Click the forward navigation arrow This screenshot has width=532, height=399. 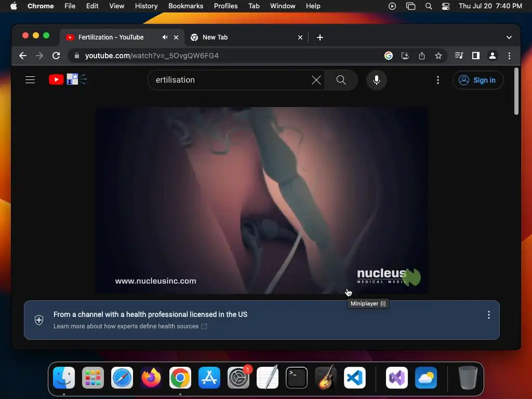[x=39, y=56]
